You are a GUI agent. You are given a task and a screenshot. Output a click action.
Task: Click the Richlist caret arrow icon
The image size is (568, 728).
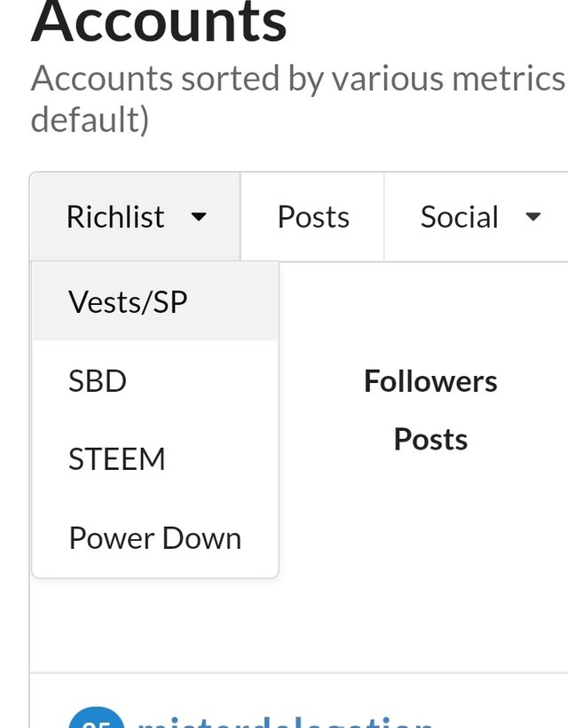[200, 217]
